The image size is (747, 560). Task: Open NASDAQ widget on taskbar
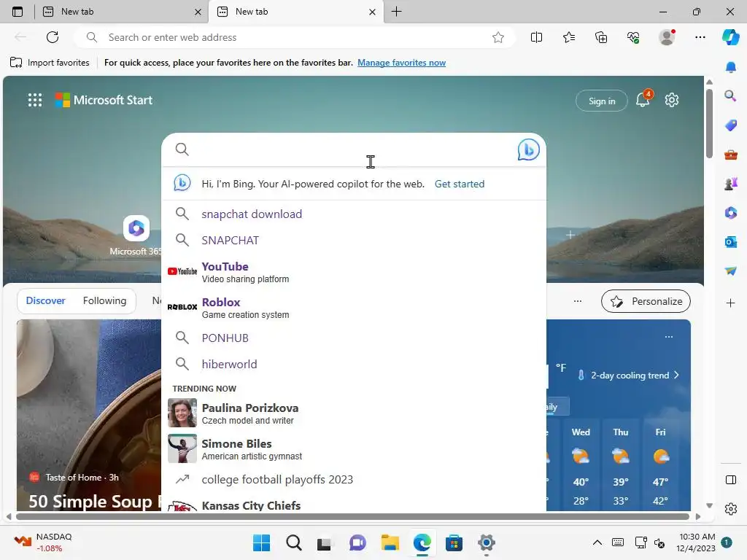click(x=43, y=542)
